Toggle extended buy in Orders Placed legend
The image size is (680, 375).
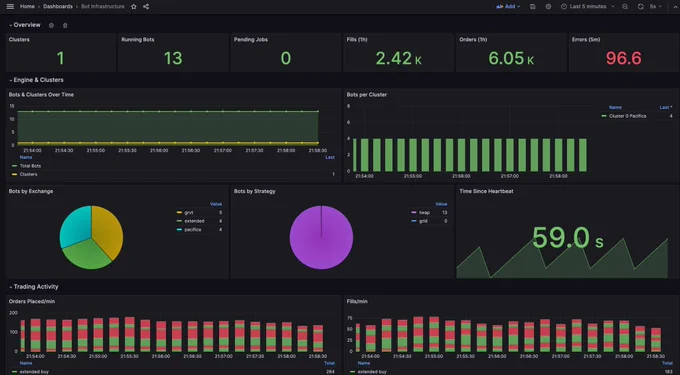[x=34, y=372]
